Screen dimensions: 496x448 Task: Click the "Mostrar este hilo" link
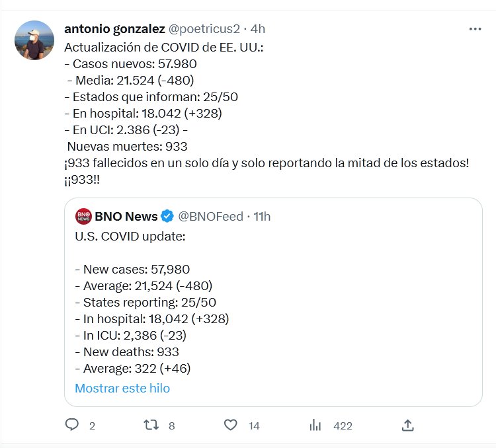click(x=122, y=388)
